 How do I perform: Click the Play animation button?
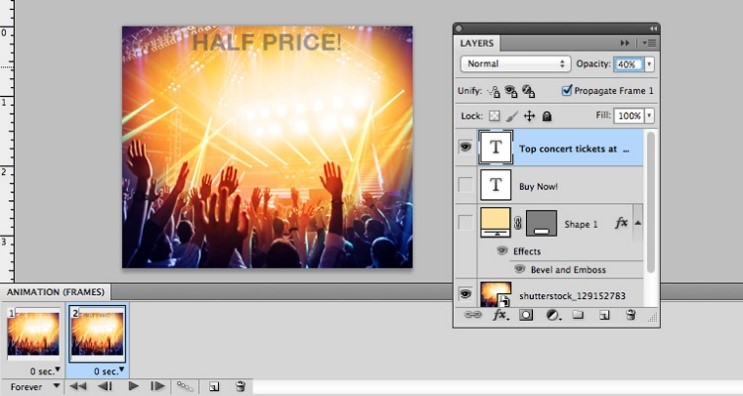pos(134,387)
